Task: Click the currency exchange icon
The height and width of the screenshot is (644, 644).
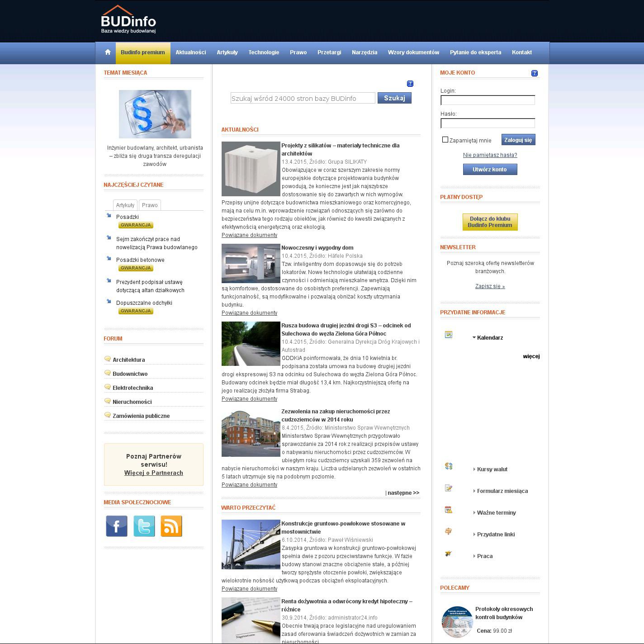Action: [x=449, y=466]
